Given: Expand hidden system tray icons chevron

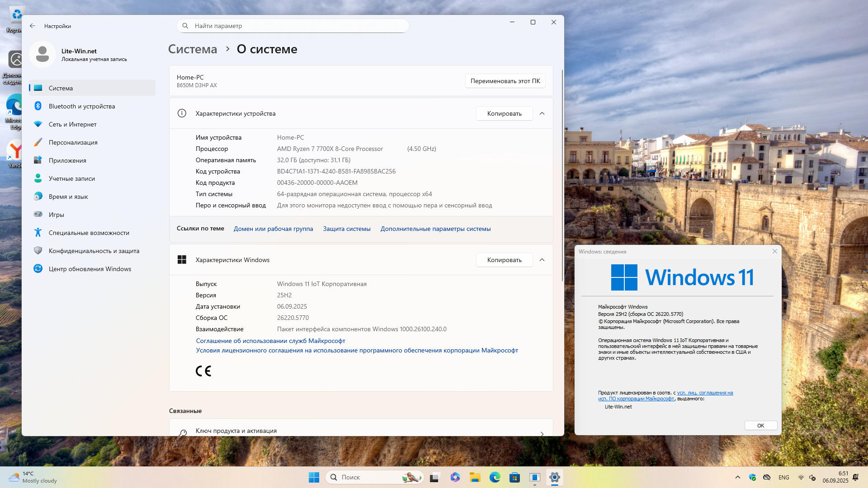Looking at the screenshot, I should coord(737,477).
